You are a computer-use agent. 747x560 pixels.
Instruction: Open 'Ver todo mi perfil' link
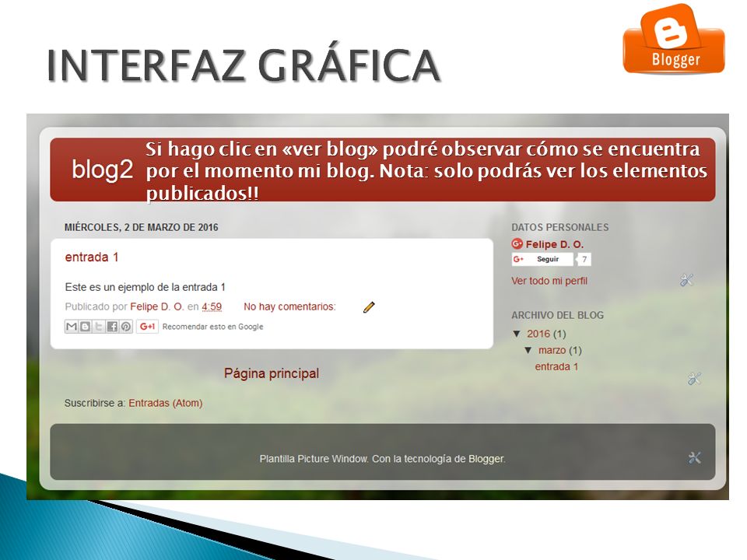[549, 281]
